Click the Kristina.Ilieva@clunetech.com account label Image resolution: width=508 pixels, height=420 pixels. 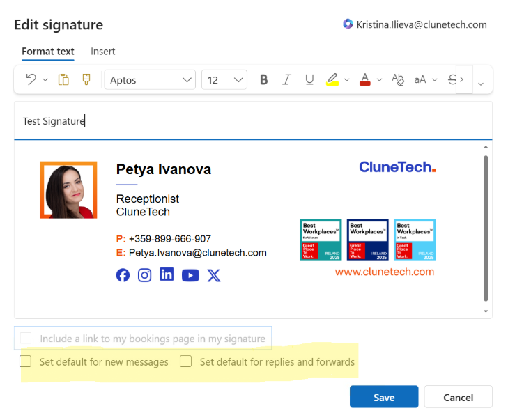422,24
